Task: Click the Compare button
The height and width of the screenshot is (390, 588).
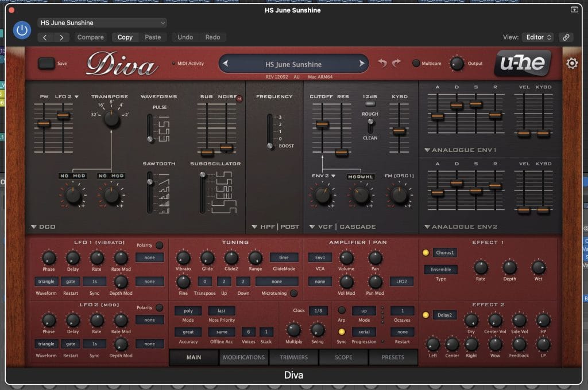Action: 90,37
